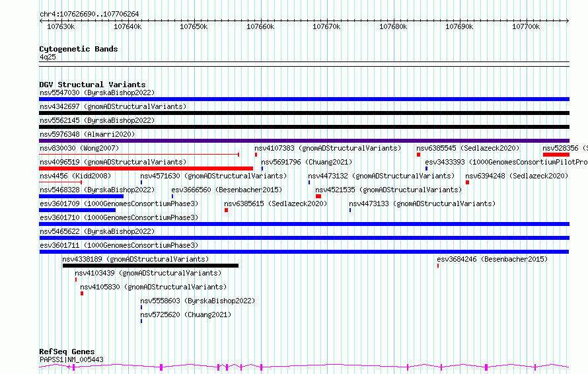
Task: Open the PAPSS1|NM_005443 gene label
Action: point(71,359)
